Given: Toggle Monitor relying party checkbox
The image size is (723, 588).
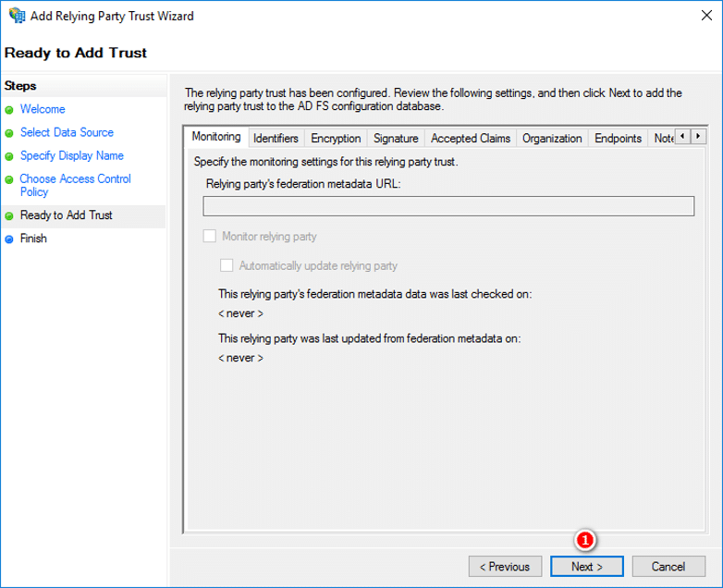Looking at the screenshot, I should pos(210,237).
